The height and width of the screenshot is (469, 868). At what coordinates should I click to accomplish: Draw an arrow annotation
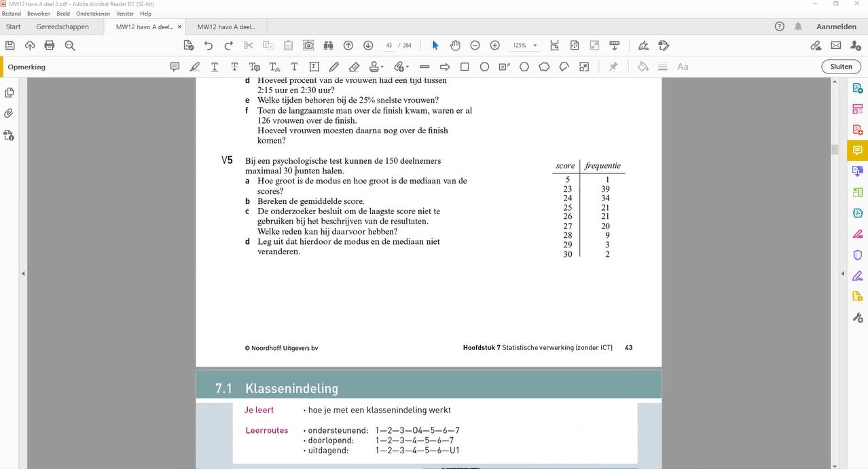click(x=445, y=67)
